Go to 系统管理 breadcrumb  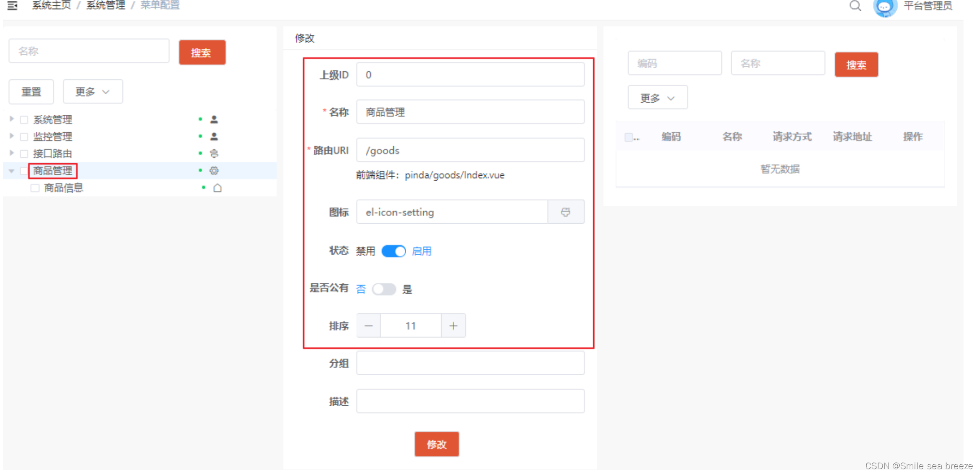(106, 5)
